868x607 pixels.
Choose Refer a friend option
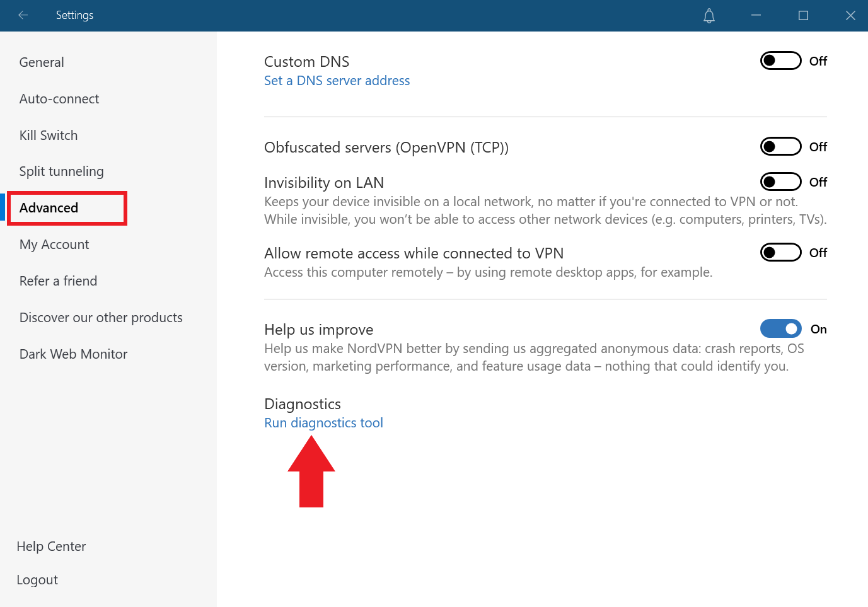tap(58, 281)
